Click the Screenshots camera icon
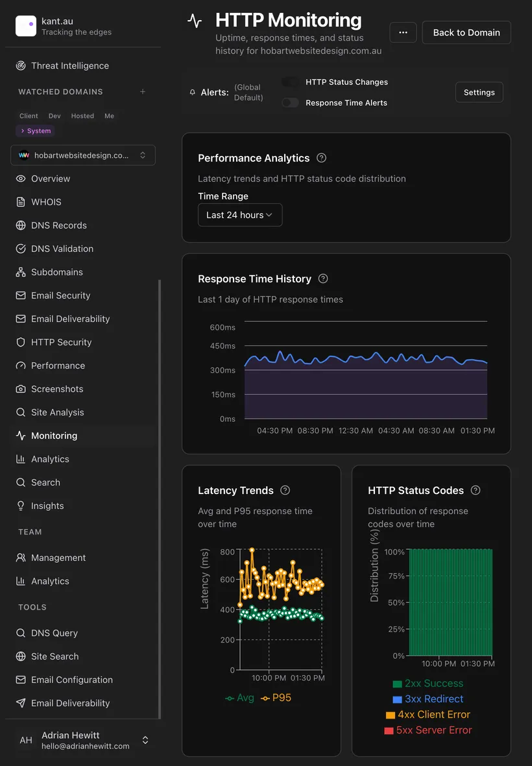Image resolution: width=532 pixels, height=766 pixels. coord(21,389)
